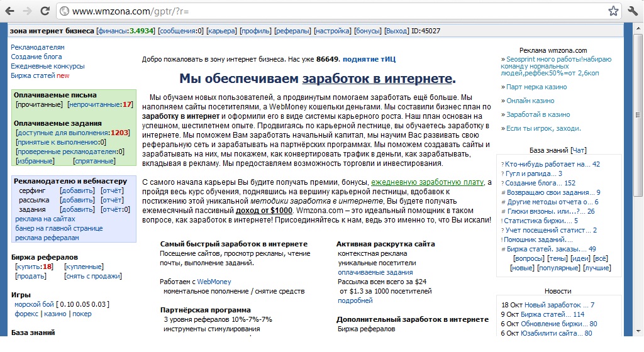Open Создание блога... 152 topic
Viewport: 644px width, 352px height.
pos(540,184)
